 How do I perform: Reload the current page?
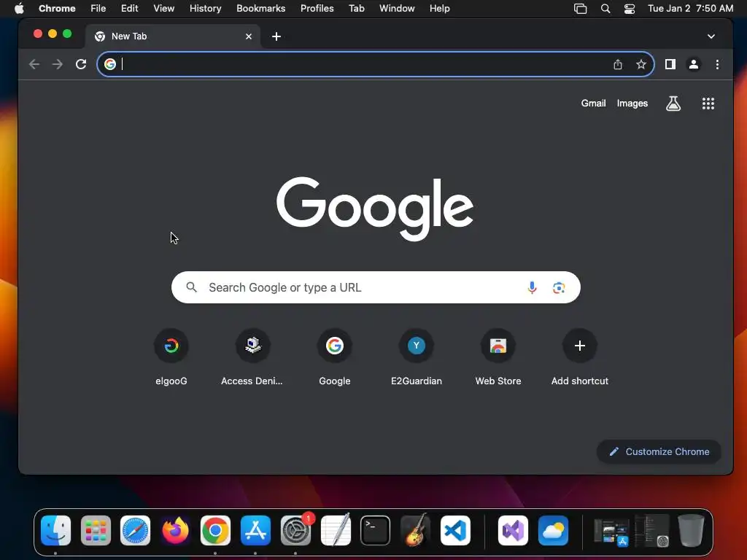click(x=81, y=64)
